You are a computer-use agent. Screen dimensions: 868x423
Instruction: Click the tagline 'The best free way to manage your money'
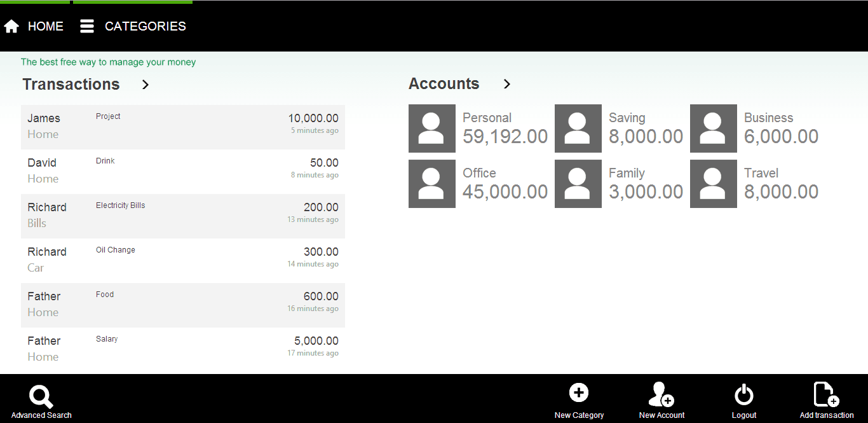tap(108, 62)
